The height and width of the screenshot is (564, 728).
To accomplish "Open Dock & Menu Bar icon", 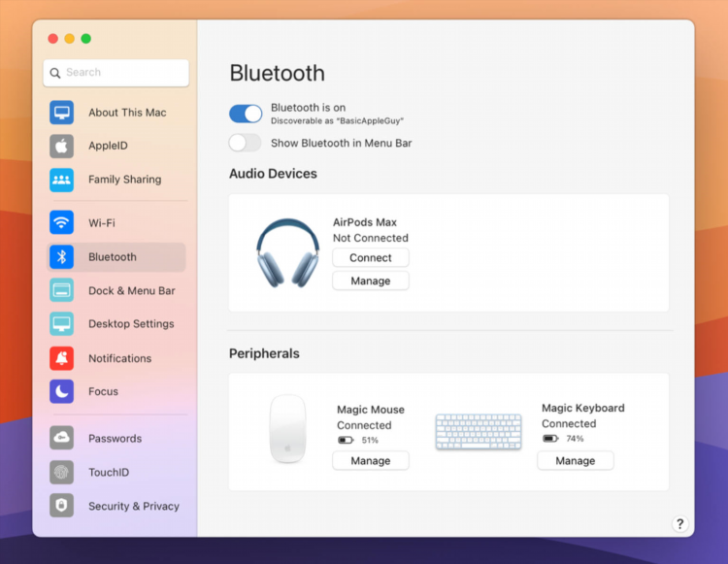I will pyautogui.click(x=61, y=290).
